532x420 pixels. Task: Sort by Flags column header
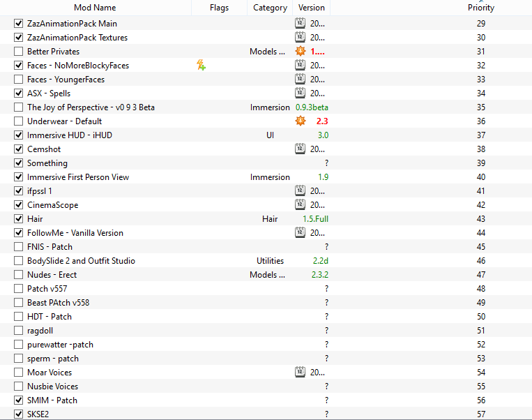219,8
